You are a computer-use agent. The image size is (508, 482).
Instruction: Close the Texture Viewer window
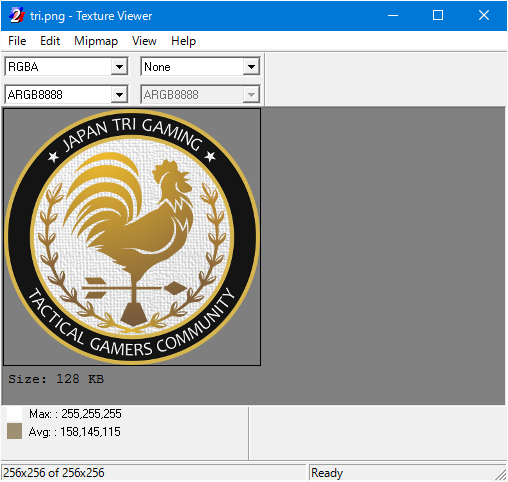(x=484, y=15)
